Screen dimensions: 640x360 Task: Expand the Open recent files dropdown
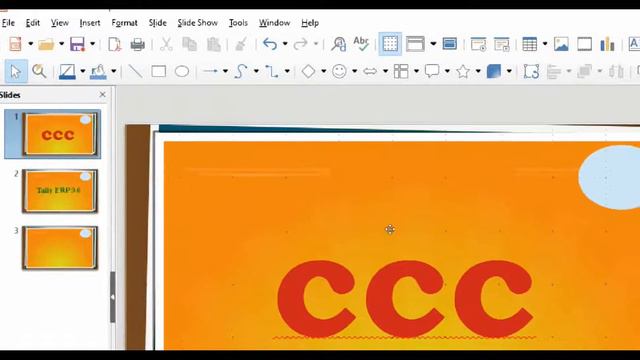tap(62, 44)
